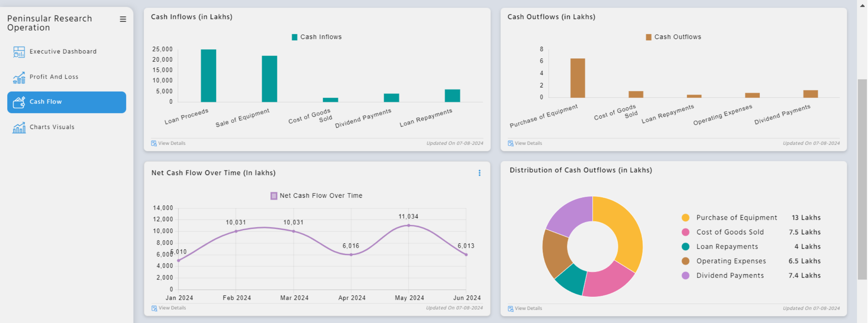Open the Executive Dashboard icon in sidebar
The height and width of the screenshot is (323, 868).
tap(19, 52)
